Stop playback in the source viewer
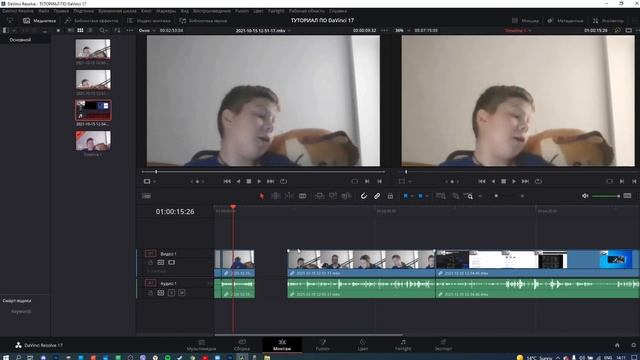The height and width of the screenshot is (360, 640). tap(249, 181)
